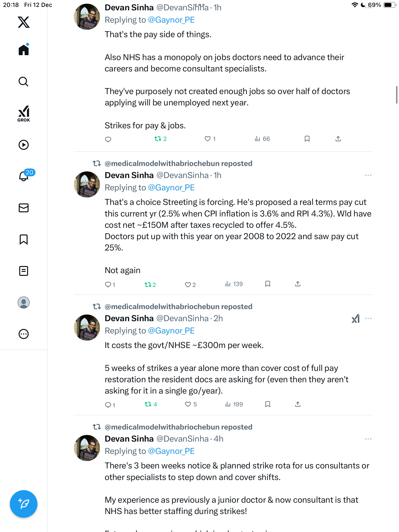
Task: Like the 'Not again' tweet
Action: click(188, 285)
